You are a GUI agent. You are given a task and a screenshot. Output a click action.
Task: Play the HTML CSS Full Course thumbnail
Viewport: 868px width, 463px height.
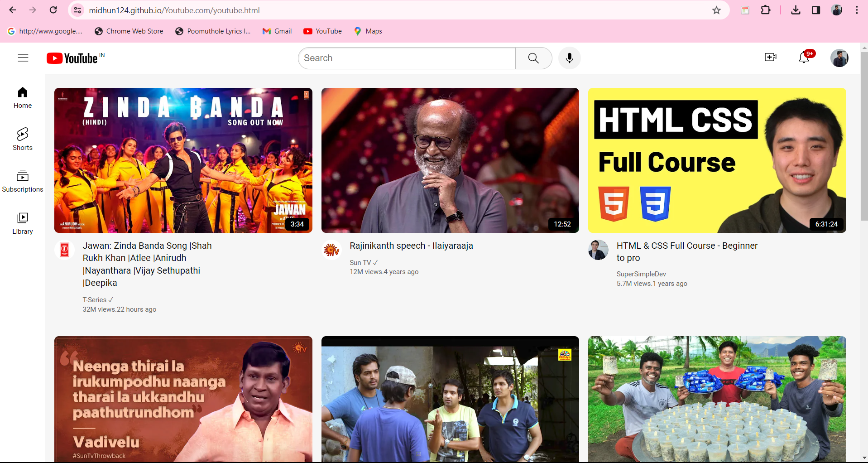(x=717, y=160)
